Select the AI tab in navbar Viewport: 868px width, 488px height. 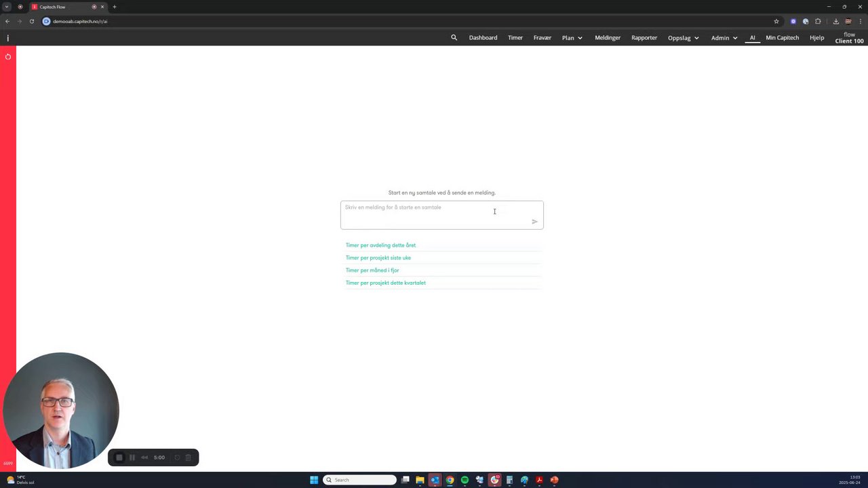(x=752, y=38)
